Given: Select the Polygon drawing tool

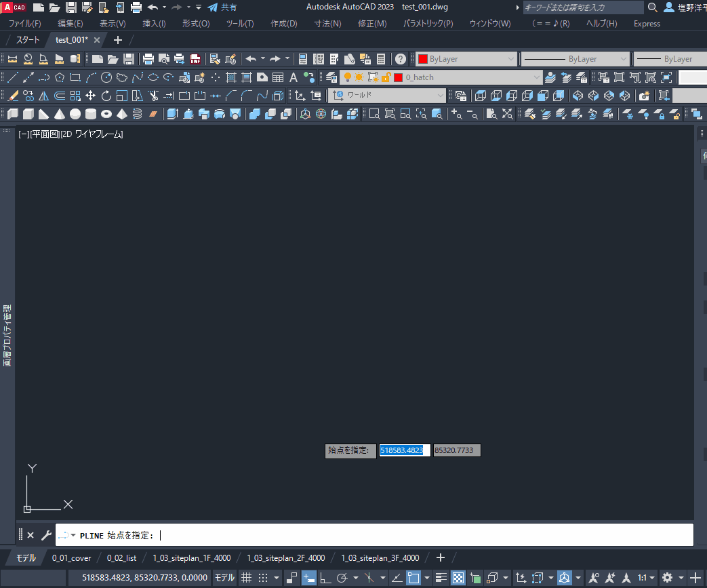Looking at the screenshot, I should [x=60, y=77].
